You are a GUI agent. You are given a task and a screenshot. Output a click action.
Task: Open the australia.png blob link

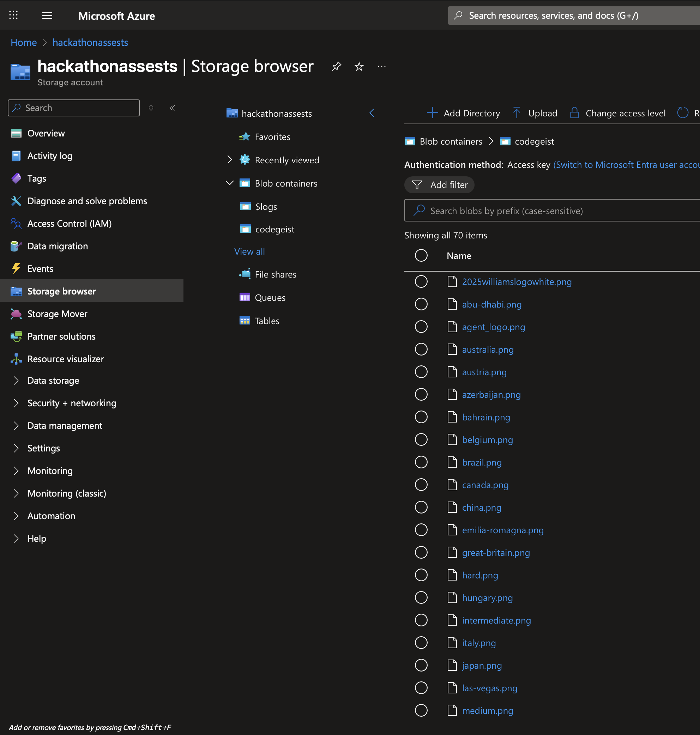487,350
